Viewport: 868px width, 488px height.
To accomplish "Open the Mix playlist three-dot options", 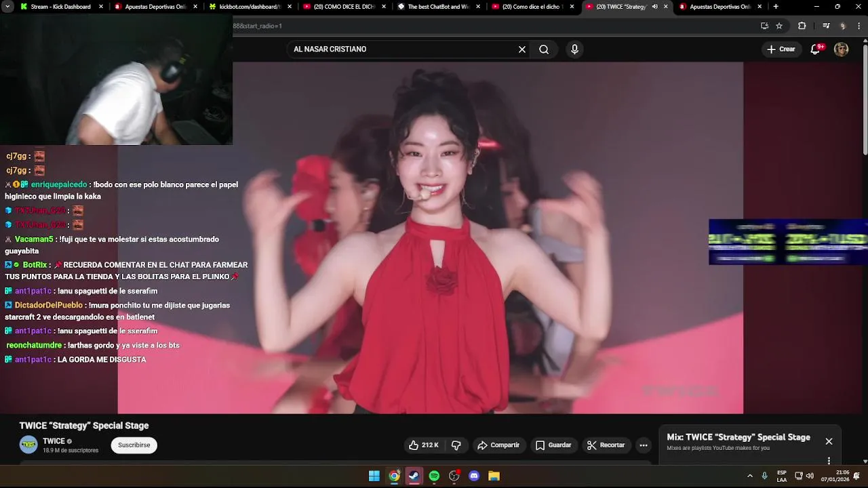I will point(829,461).
